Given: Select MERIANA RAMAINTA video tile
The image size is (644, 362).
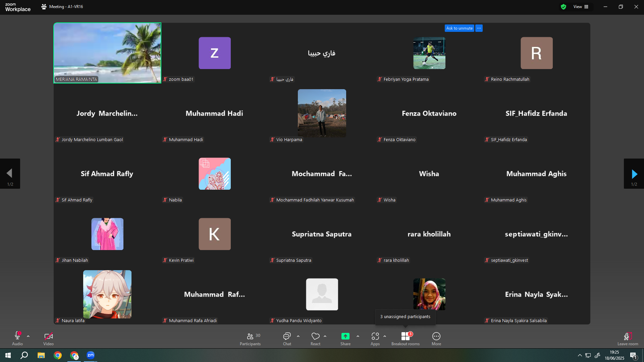Looking at the screenshot, I should pos(107,53).
